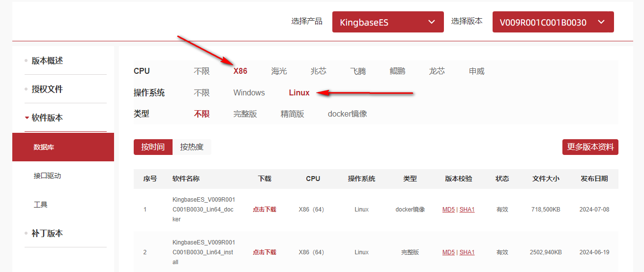Open MD5 checksum for the install package
644x272 pixels.
pos(448,252)
